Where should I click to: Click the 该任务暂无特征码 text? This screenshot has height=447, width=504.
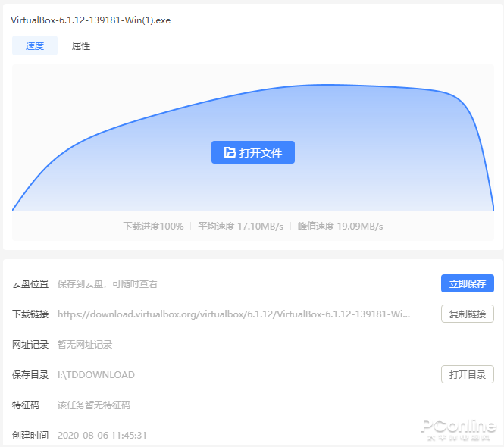pos(94,405)
